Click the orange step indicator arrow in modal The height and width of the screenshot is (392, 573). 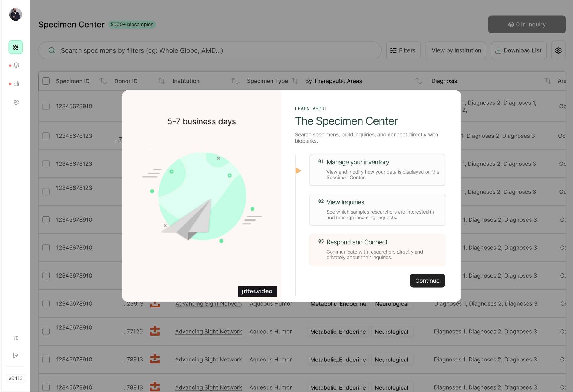(298, 171)
